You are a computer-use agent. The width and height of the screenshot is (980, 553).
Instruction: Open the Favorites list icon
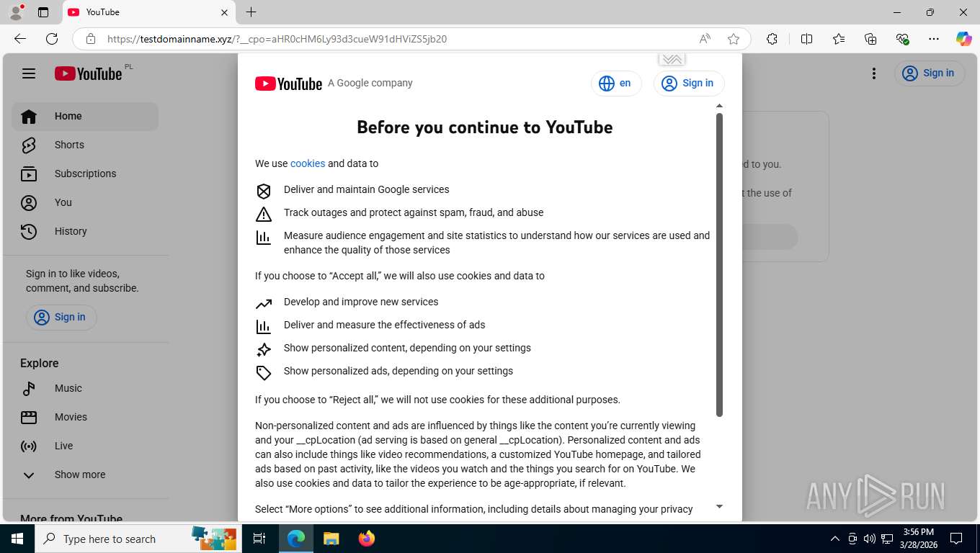[839, 39]
